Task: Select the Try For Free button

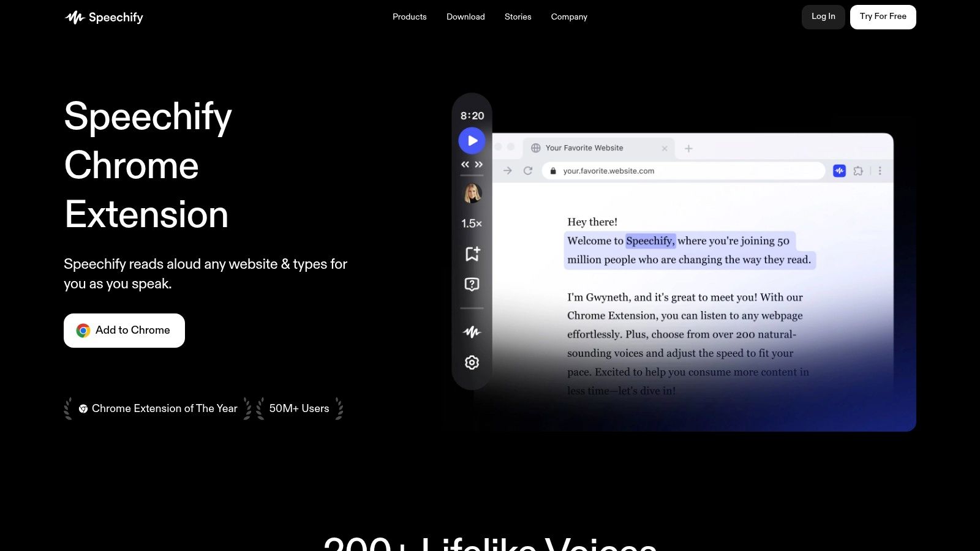Action: click(x=883, y=17)
